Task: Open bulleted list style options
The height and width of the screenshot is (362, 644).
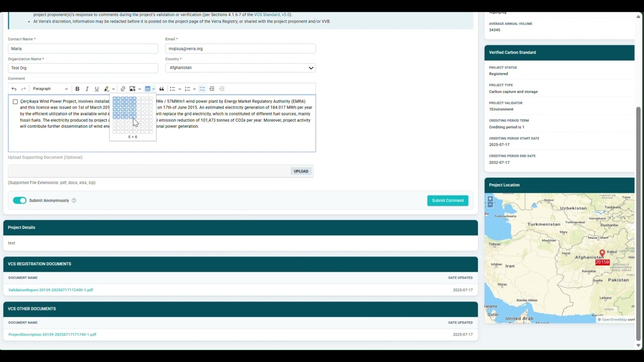Action: (180, 89)
